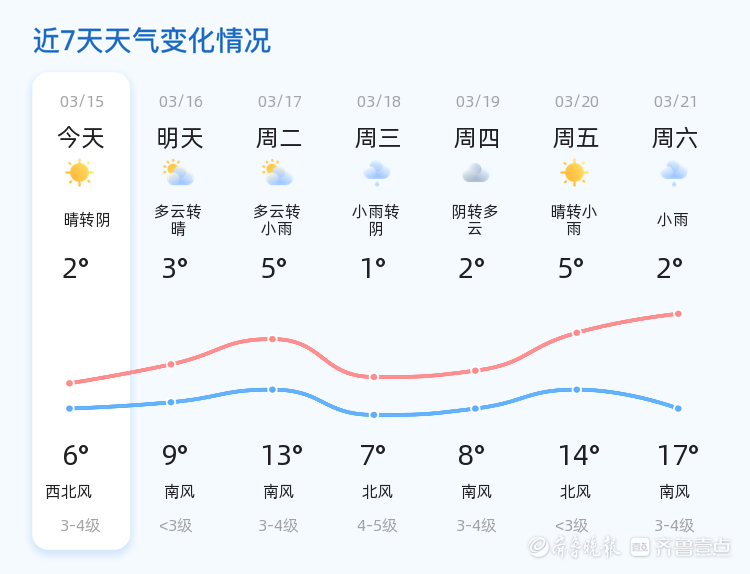Click the sunny icon under 周五
This screenshot has width=750, height=574.
coord(574,173)
